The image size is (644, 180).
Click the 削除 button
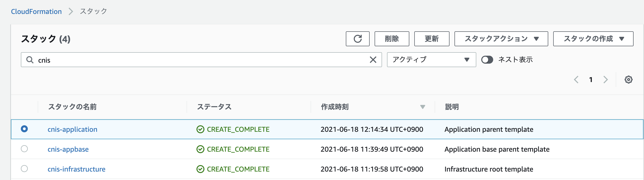pos(391,39)
